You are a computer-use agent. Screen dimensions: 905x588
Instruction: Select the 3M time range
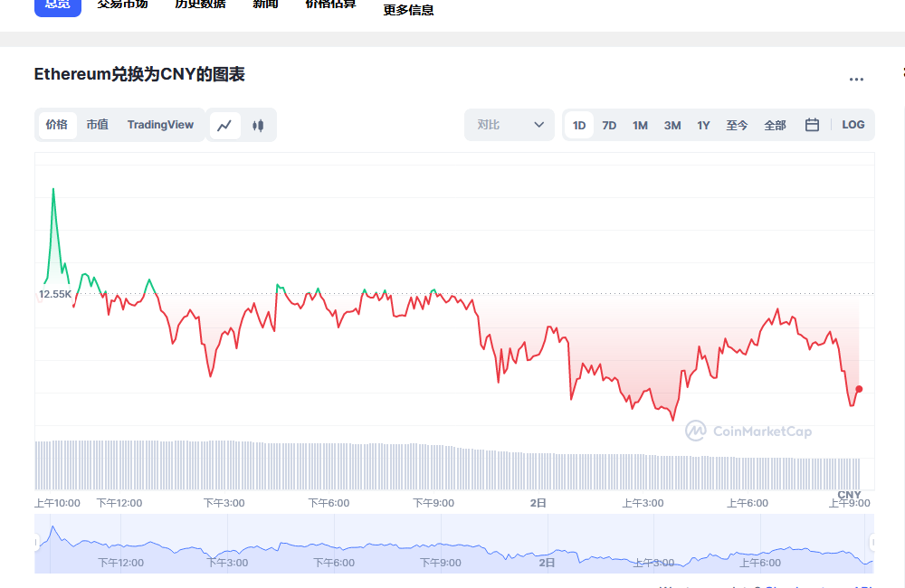click(672, 125)
